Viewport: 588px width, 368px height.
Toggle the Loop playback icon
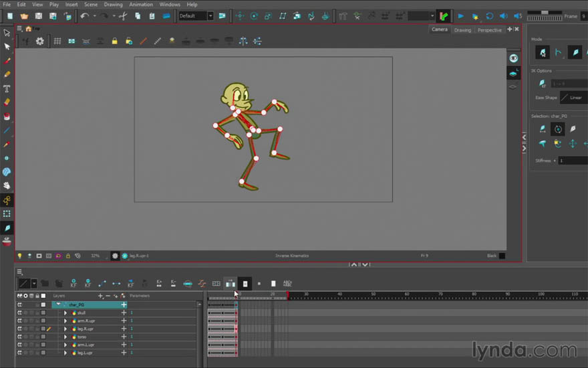click(489, 16)
